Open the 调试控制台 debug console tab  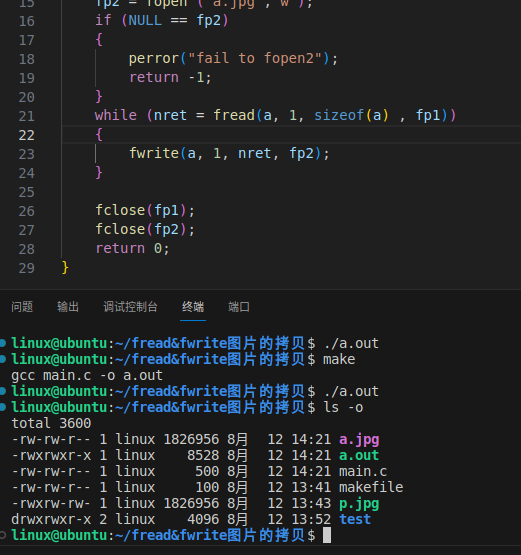coord(130,307)
